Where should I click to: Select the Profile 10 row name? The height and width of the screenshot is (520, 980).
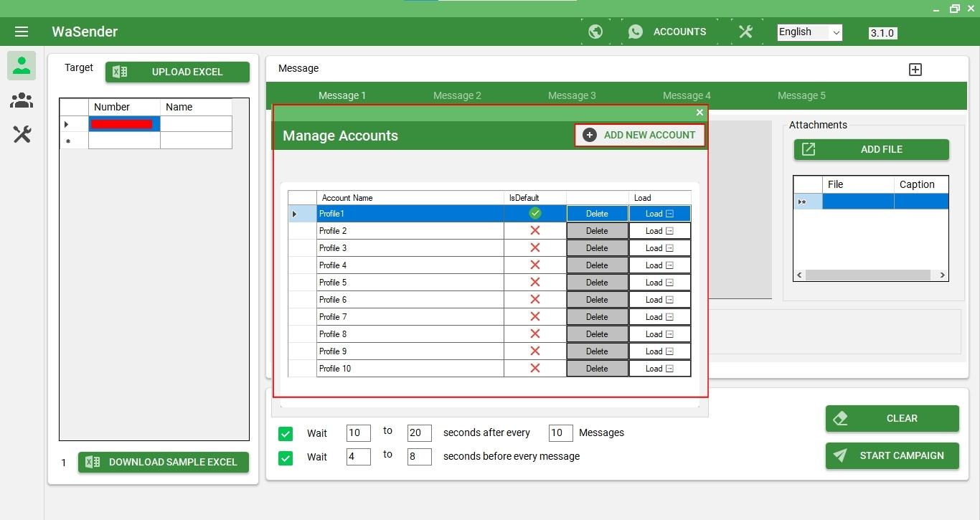[x=410, y=369]
